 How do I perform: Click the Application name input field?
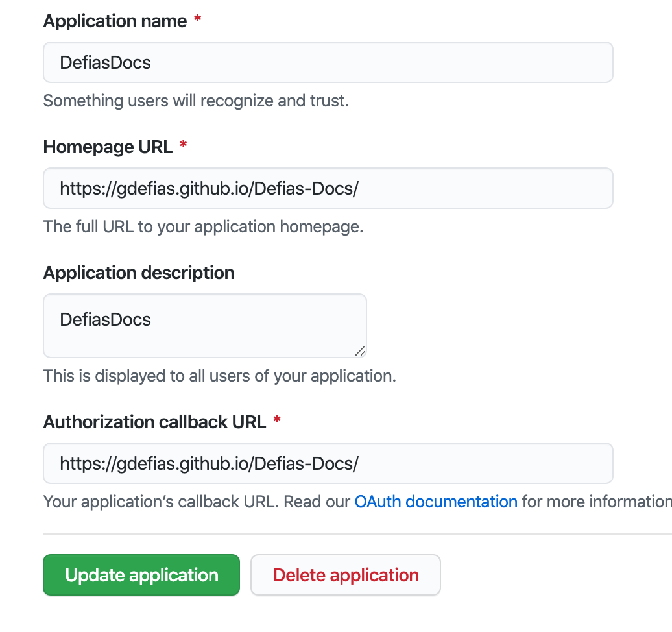[x=328, y=62]
